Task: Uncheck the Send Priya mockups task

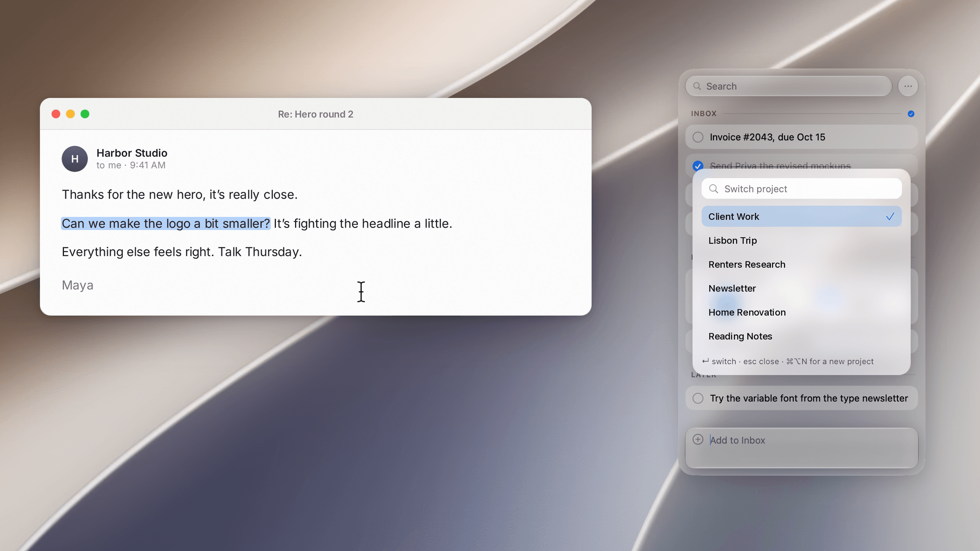Action: (698, 166)
